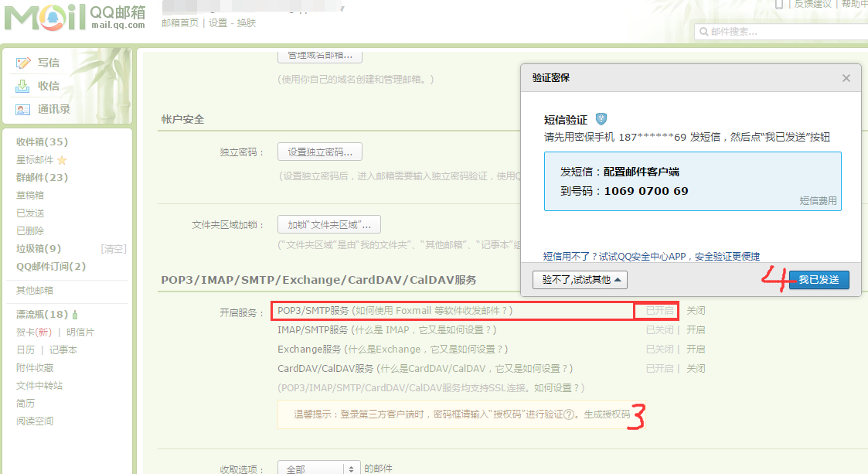Click the compose mail (写信) pencil icon
Image resolution: width=868 pixels, height=474 pixels.
coord(22,63)
